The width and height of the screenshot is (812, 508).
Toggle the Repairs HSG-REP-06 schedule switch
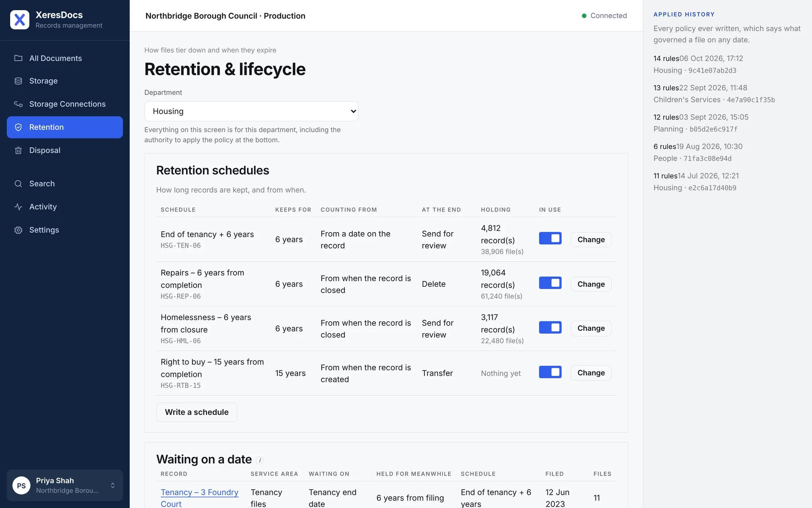click(550, 283)
